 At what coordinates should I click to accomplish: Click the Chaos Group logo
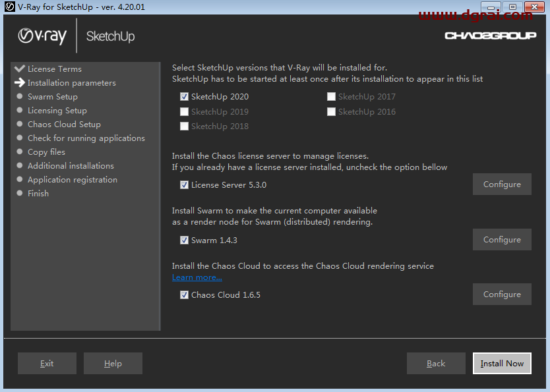(x=490, y=36)
